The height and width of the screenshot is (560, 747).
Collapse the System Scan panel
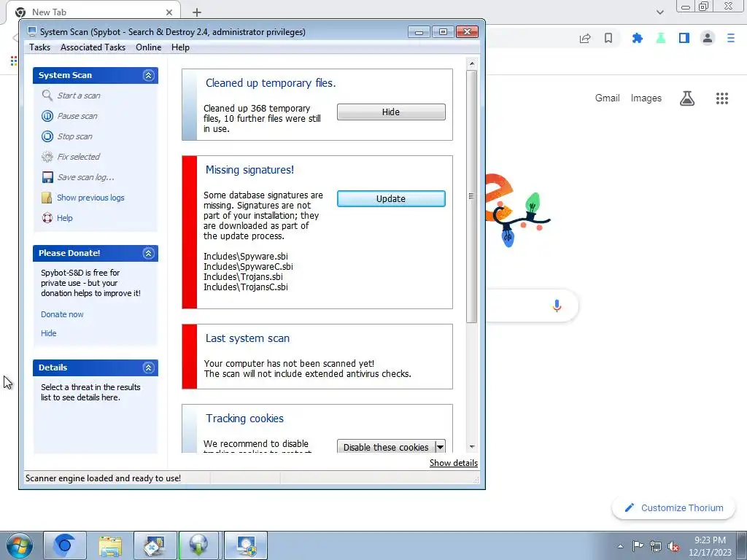[148, 75]
